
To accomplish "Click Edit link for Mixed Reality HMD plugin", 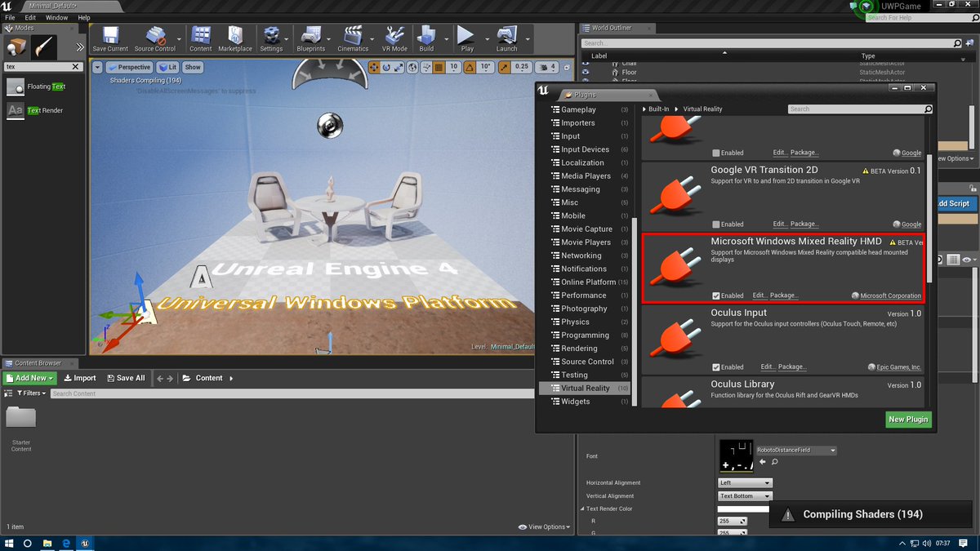I will coord(759,295).
